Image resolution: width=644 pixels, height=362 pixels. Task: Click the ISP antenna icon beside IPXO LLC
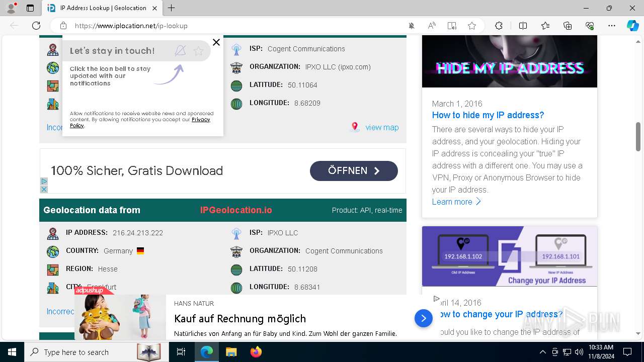[236, 233]
